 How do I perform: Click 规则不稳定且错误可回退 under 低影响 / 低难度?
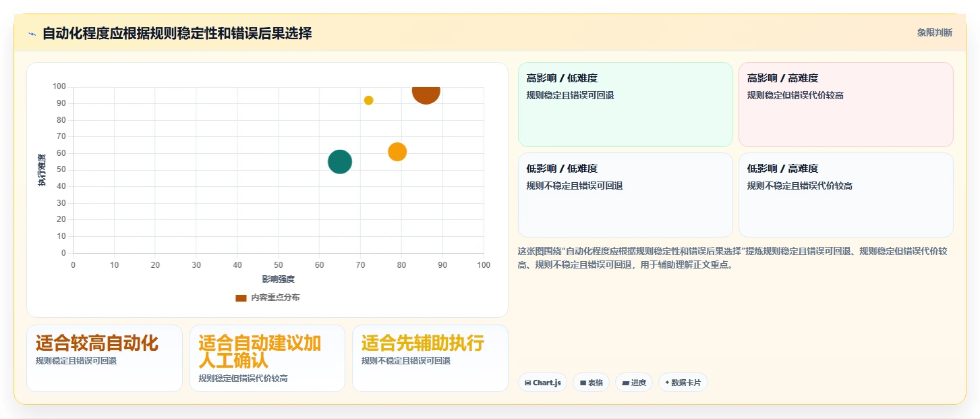(574, 186)
